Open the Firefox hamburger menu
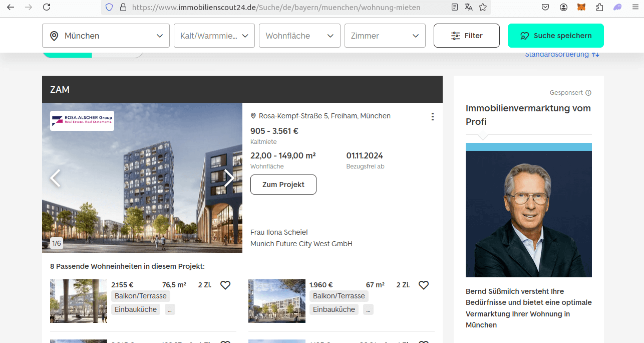The height and width of the screenshot is (343, 644). click(635, 7)
